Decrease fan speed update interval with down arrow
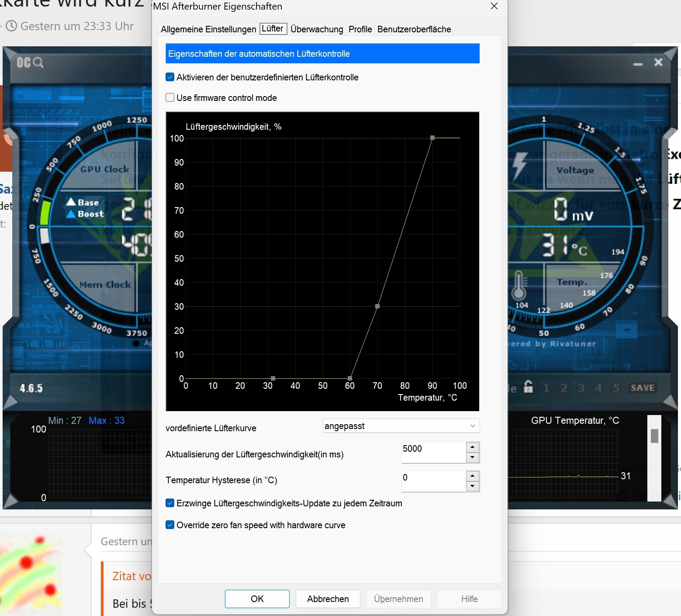This screenshot has height=616, width=681. (473, 458)
